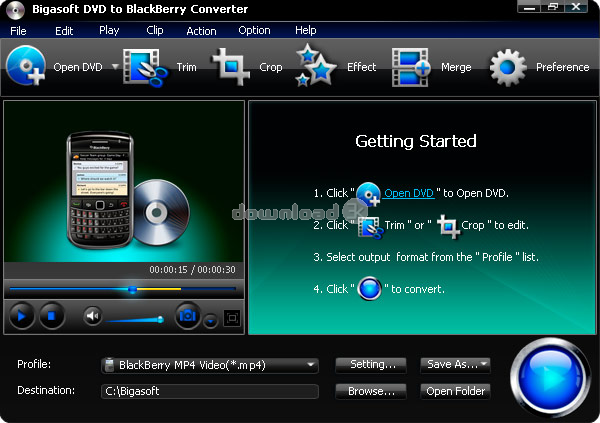Screen dimensions: 600x423
Task: Click the application disc icon in title bar
Action: [15, 10]
